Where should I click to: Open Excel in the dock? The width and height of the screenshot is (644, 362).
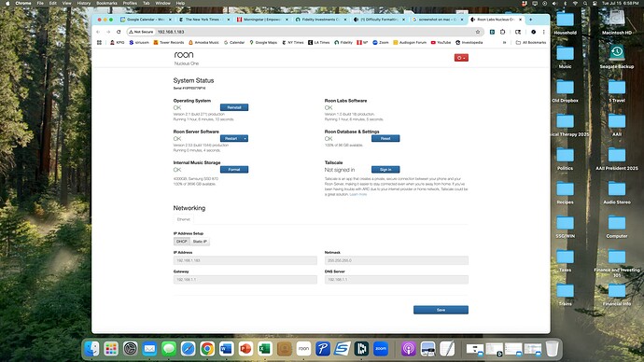tap(265, 349)
